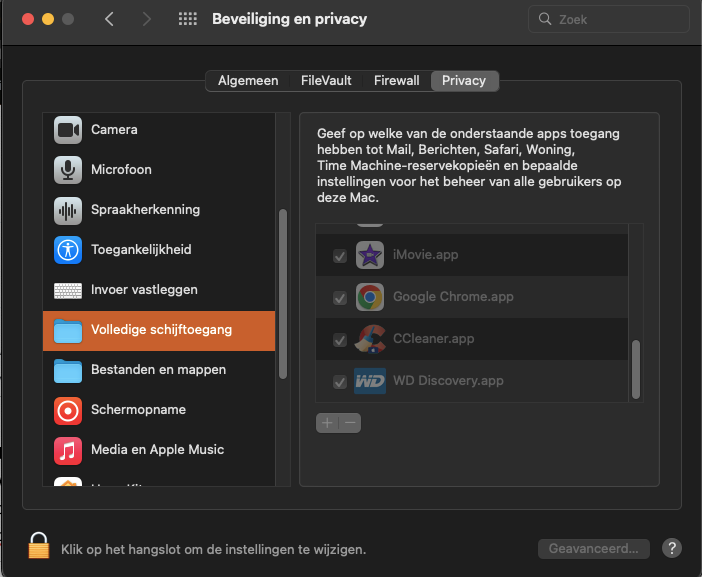Select the WD Discovery.app name text
The image size is (702, 577).
[x=448, y=381]
